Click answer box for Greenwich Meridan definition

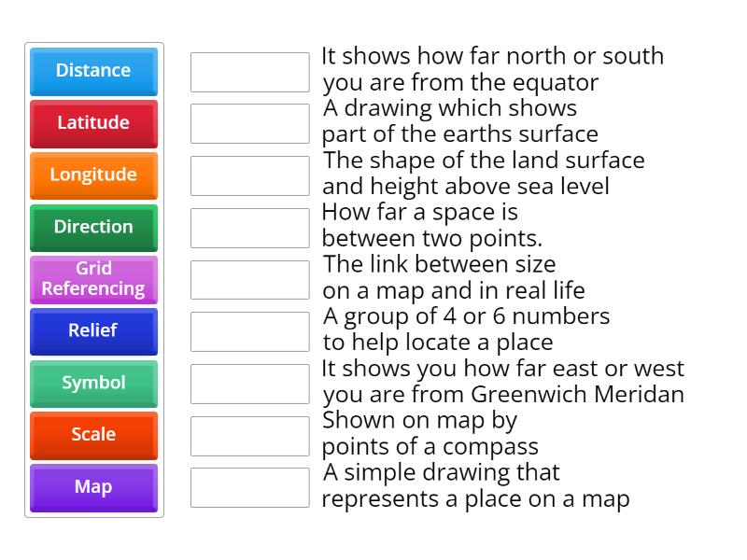pyautogui.click(x=249, y=384)
